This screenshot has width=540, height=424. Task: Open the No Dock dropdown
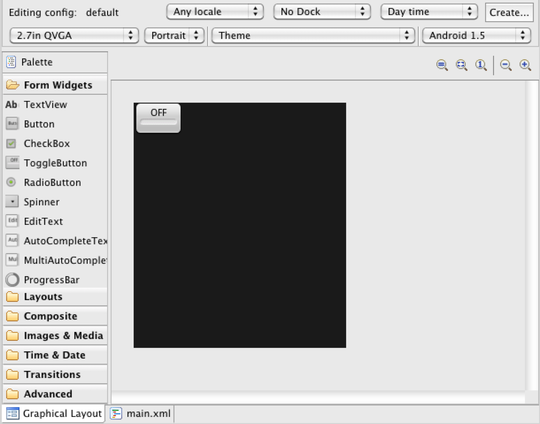[322, 12]
